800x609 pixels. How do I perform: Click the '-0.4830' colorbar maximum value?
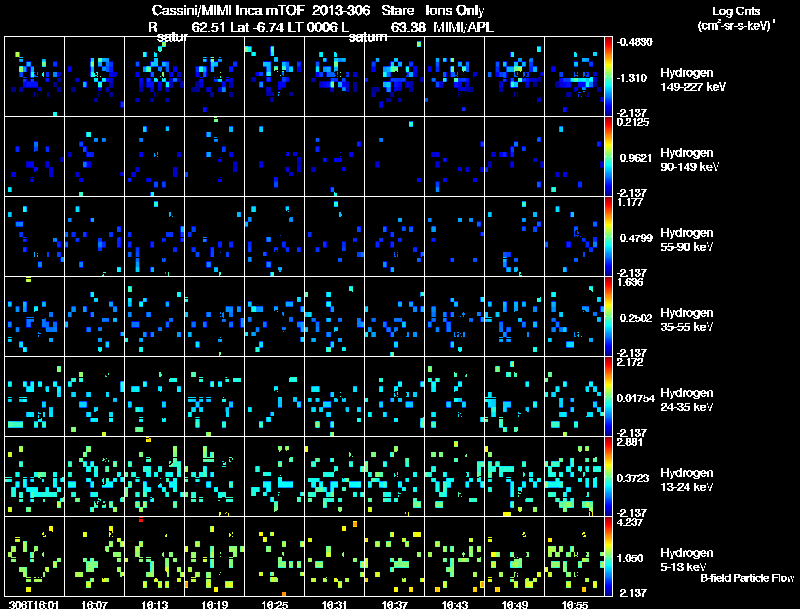tap(634, 42)
